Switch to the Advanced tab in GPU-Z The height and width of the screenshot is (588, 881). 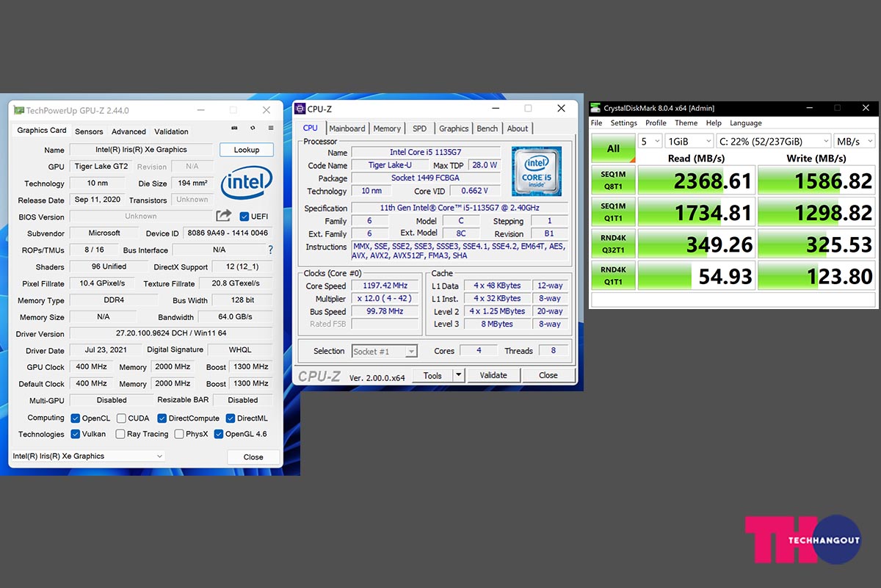tap(128, 131)
